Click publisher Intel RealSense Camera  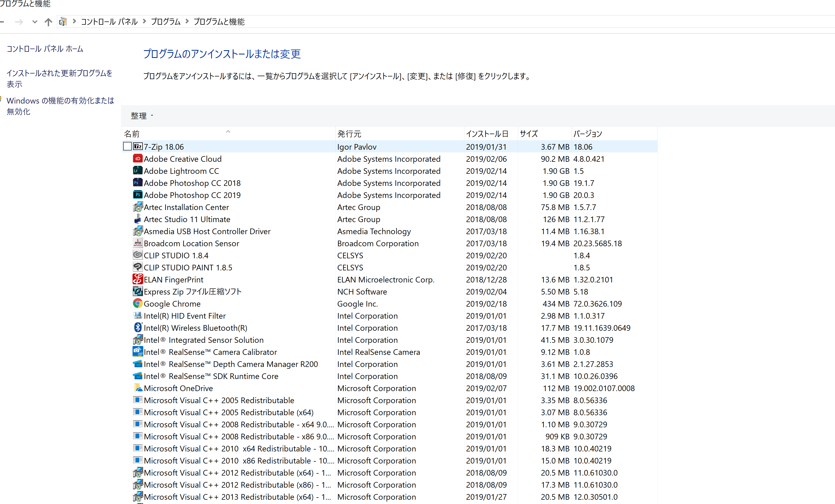(379, 352)
